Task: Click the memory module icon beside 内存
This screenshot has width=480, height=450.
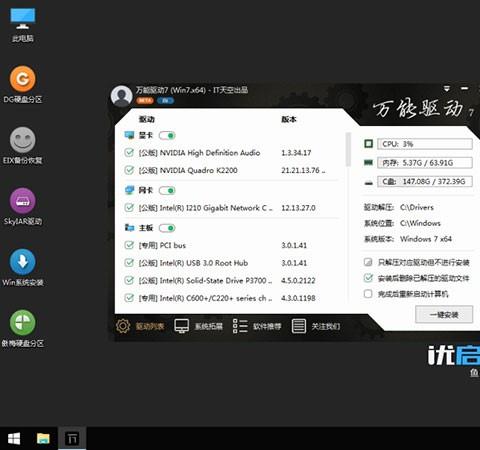Action: [368, 163]
